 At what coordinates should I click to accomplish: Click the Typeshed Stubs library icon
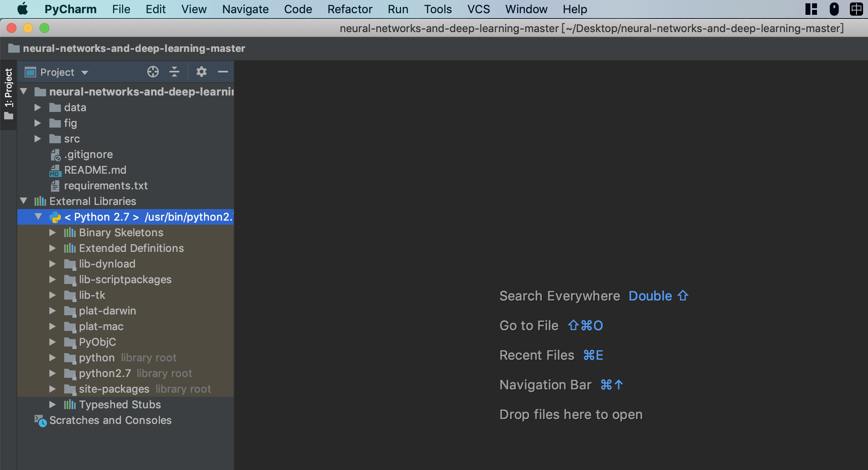coord(70,405)
